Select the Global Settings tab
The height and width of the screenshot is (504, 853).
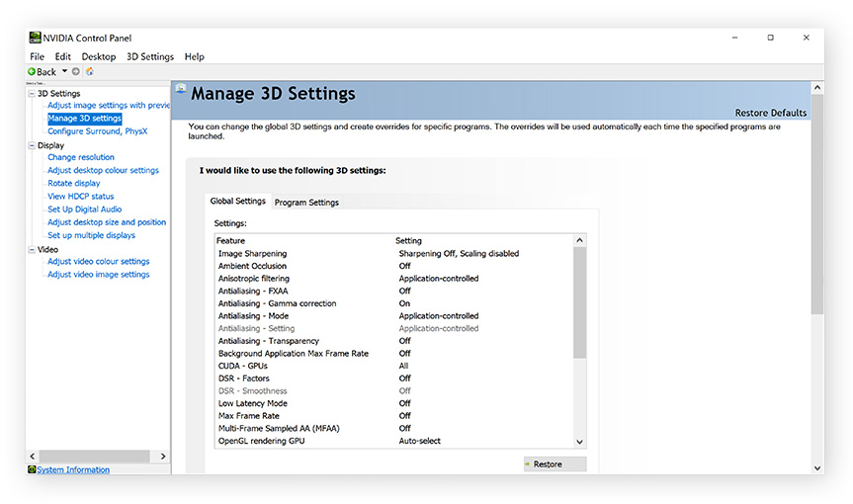point(238,202)
